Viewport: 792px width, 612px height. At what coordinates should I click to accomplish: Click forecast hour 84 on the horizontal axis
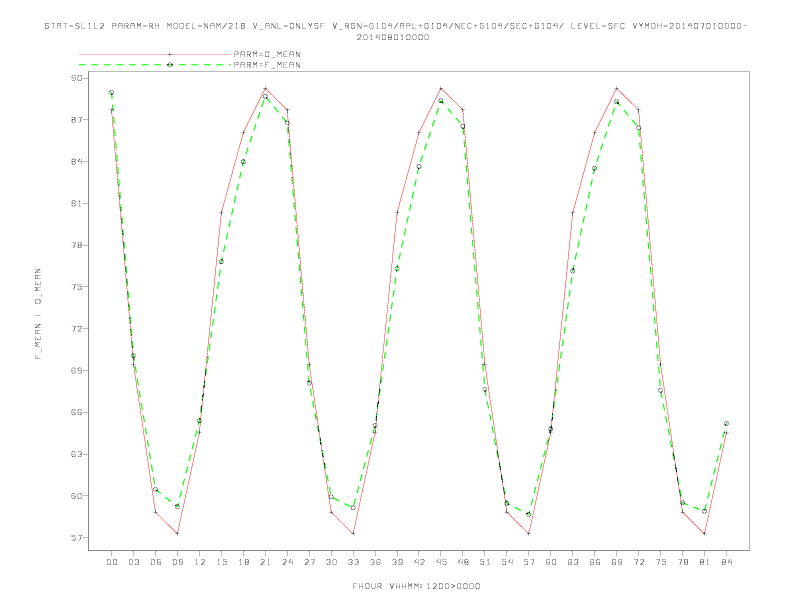coord(727,562)
